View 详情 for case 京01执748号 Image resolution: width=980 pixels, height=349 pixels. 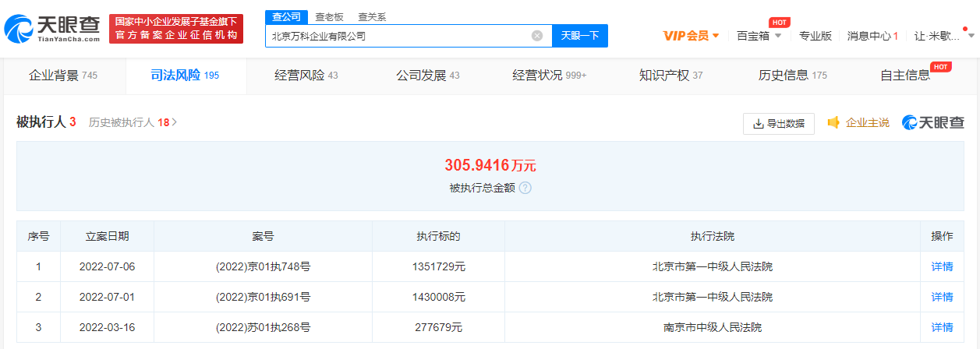tap(942, 266)
